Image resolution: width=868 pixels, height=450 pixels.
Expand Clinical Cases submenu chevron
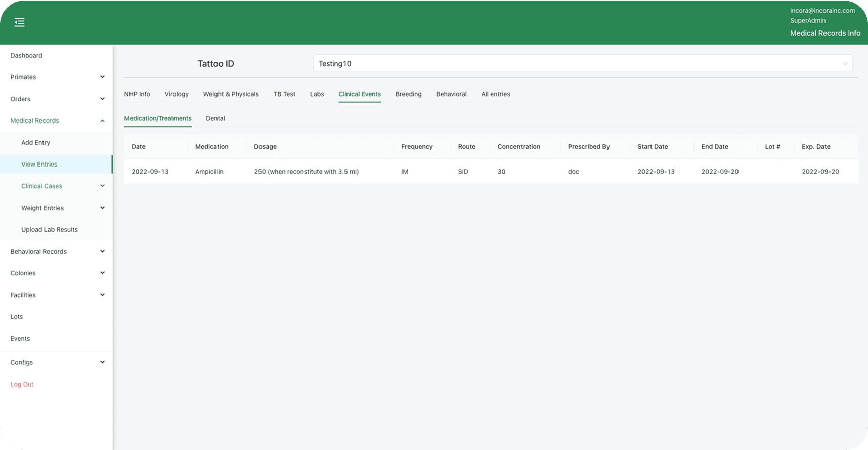tap(102, 186)
